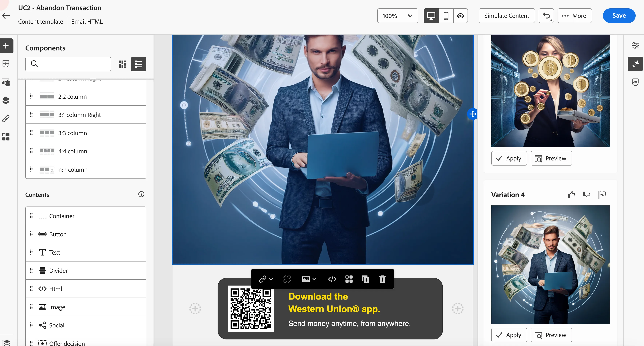Click the Contents info icon
Viewport: 644px width, 346px height.
tap(141, 194)
